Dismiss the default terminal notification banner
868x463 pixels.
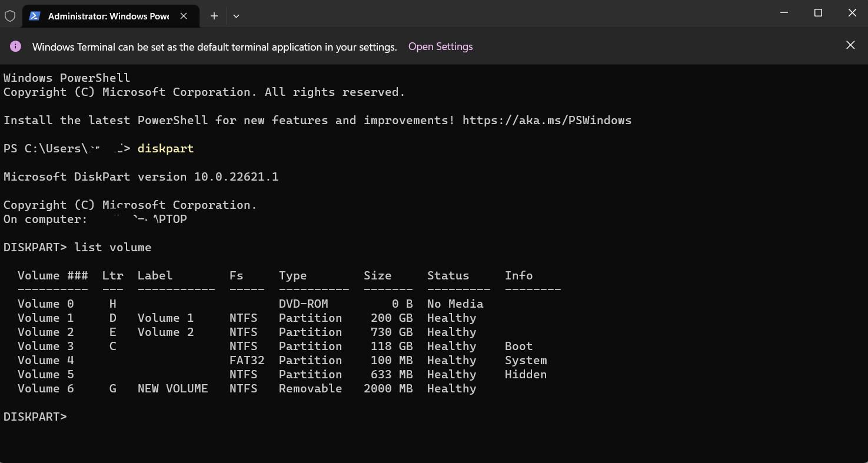pos(850,45)
